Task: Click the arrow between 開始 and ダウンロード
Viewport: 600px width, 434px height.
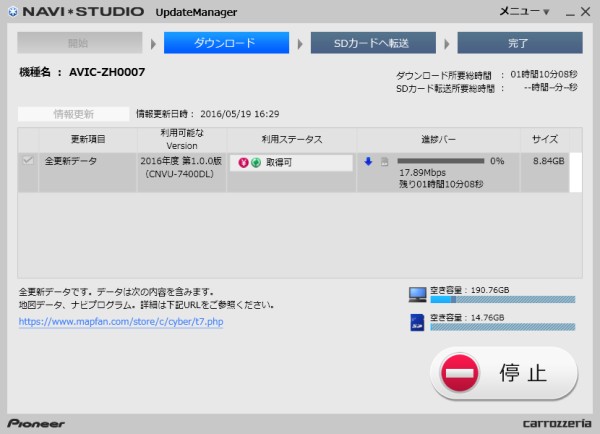Action: click(153, 44)
